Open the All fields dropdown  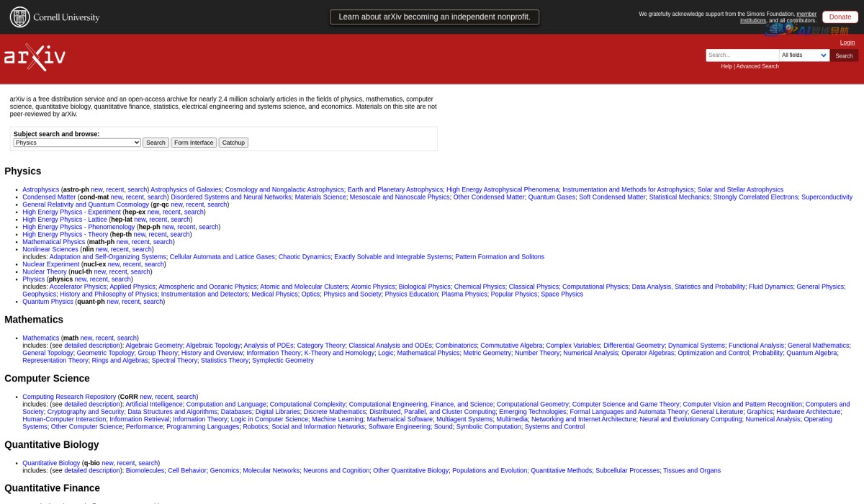(804, 55)
